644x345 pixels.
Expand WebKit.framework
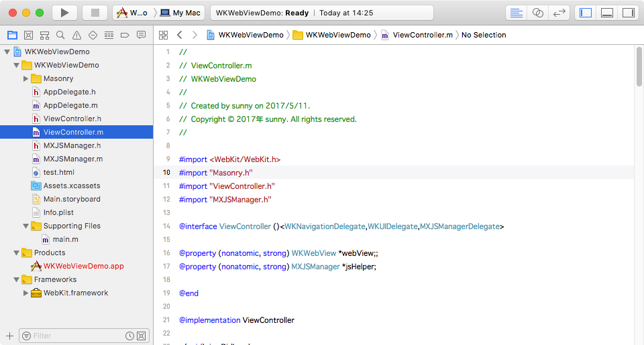[x=26, y=293]
